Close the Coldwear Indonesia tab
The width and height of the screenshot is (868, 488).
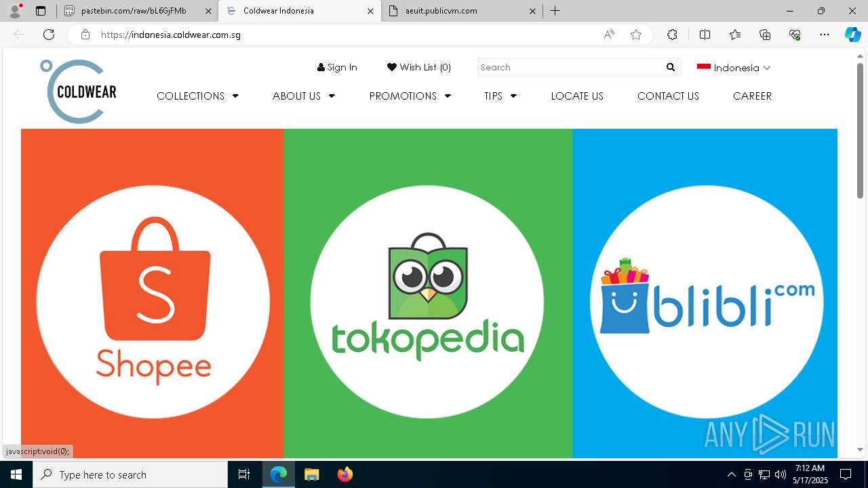(x=370, y=11)
